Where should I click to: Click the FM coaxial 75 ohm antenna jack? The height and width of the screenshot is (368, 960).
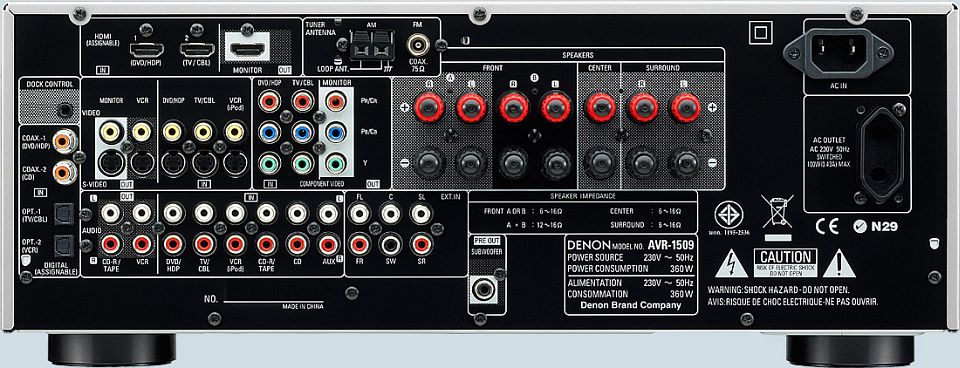coord(419,44)
